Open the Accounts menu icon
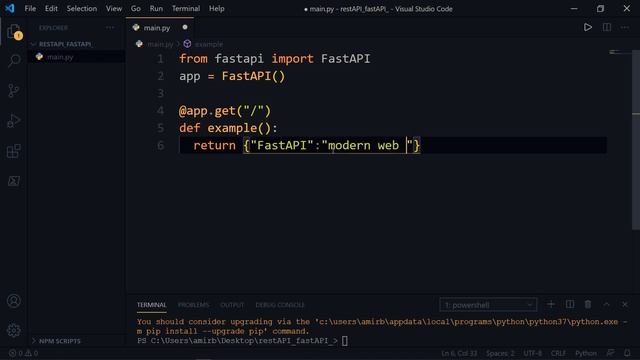 coord(14,301)
